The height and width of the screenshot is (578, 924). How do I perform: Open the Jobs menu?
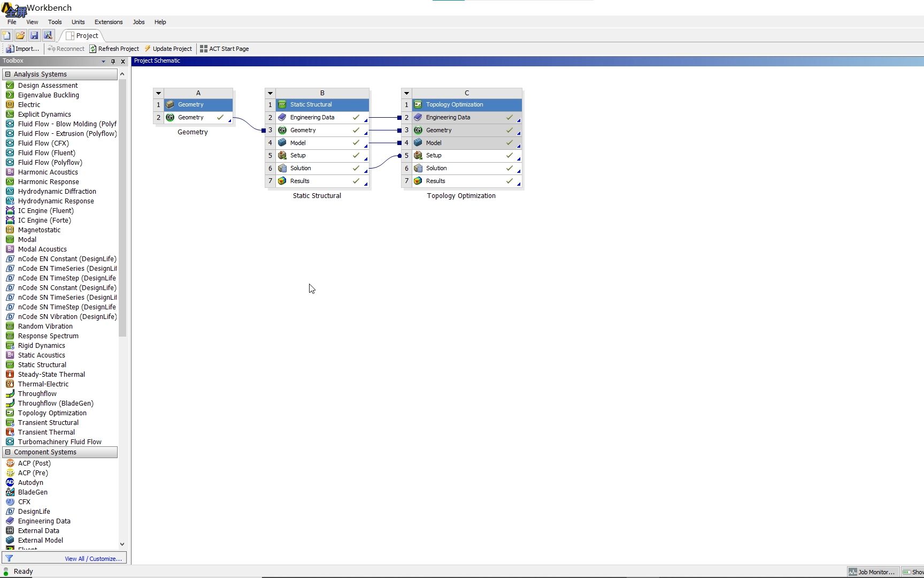coord(138,22)
